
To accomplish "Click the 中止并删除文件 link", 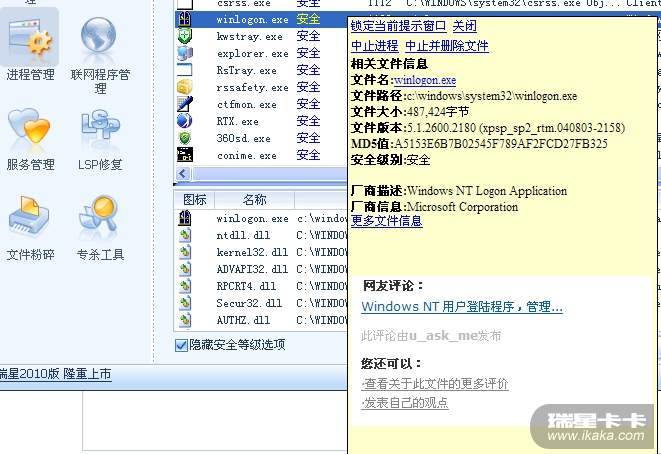I will click(x=447, y=46).
